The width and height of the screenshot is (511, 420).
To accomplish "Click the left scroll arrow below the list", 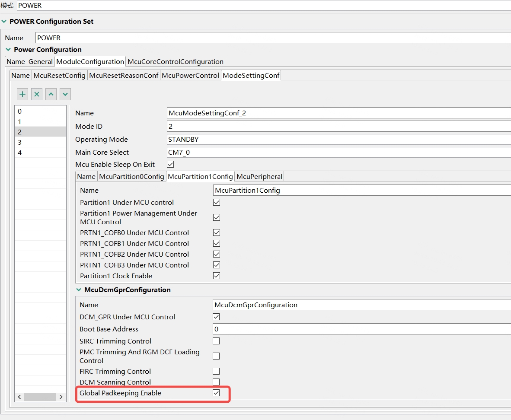I will point(19,397).
